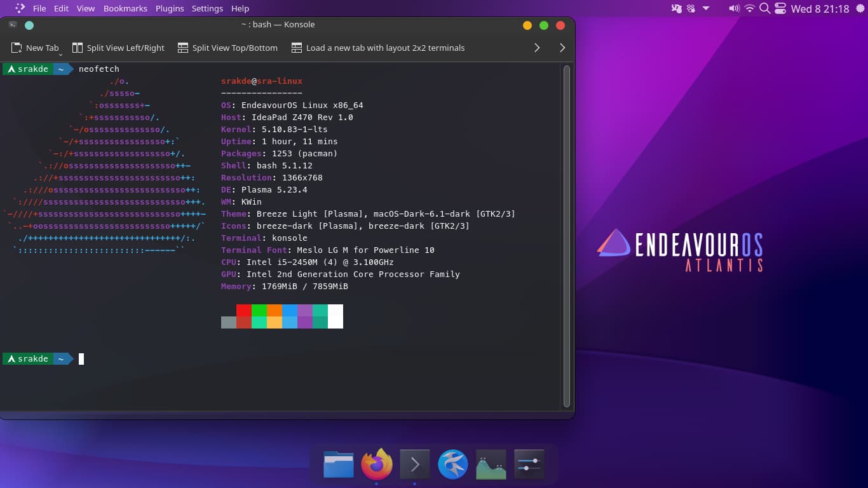This screenshot has height=488, width=868.
Task: Open the volume control in panel
Action: tap(734, 8)
